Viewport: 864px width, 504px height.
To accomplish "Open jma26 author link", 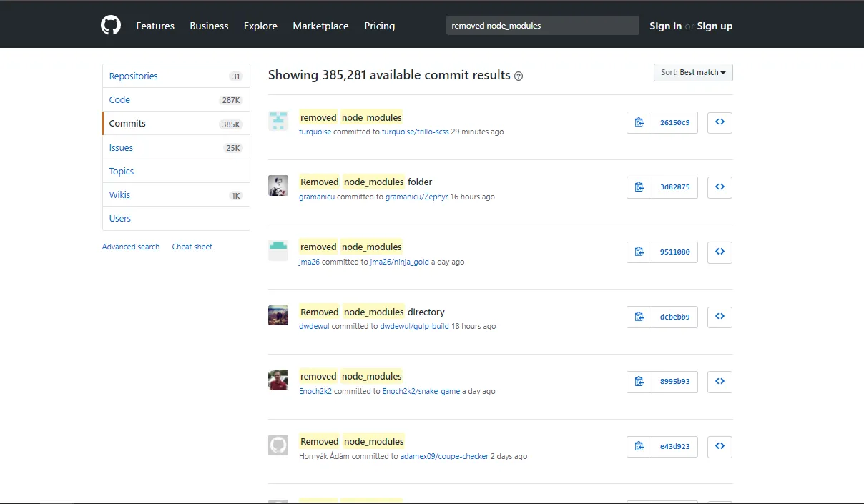I will click(x=309, y=262).
